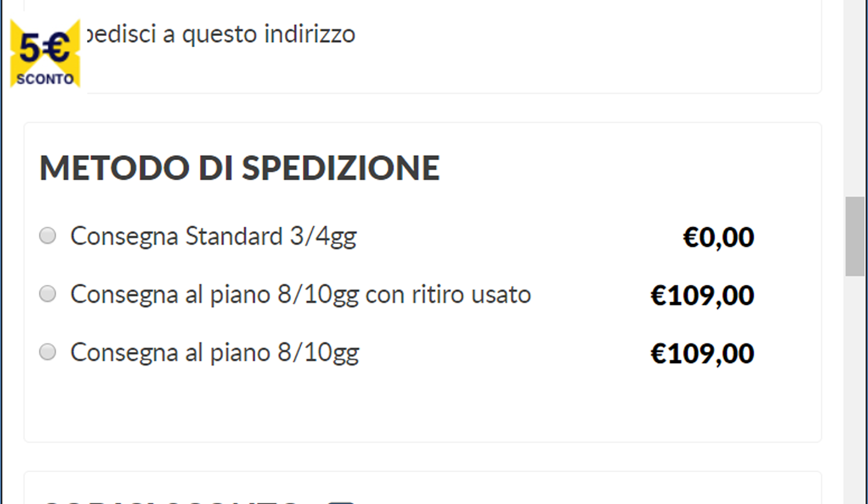Click the €109,00 price on the last shipping row

coord(702,354)
